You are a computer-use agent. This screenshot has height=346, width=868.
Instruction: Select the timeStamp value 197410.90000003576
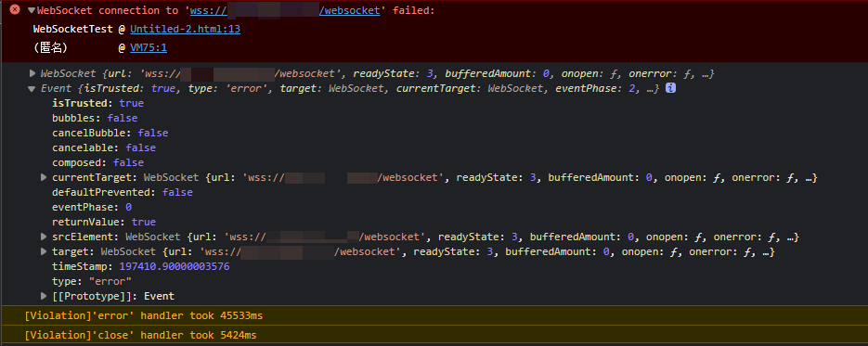point(175,266)
